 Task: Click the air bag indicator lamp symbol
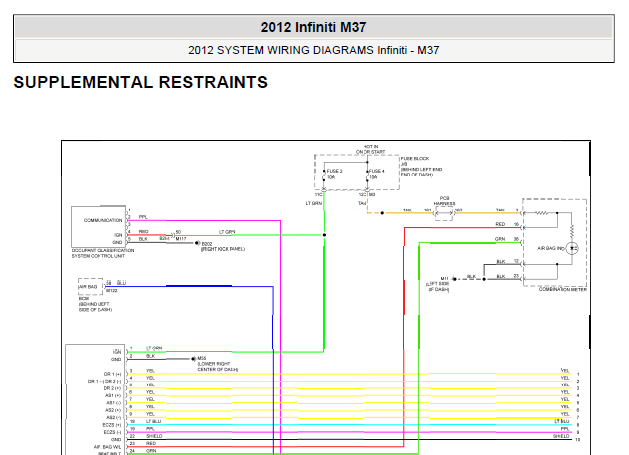click(572, 248)
